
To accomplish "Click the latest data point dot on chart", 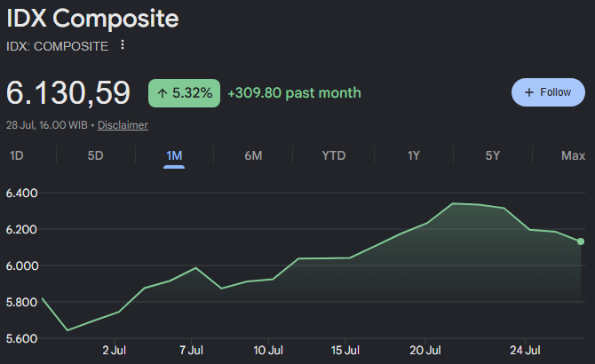I will tap(581, 241).
